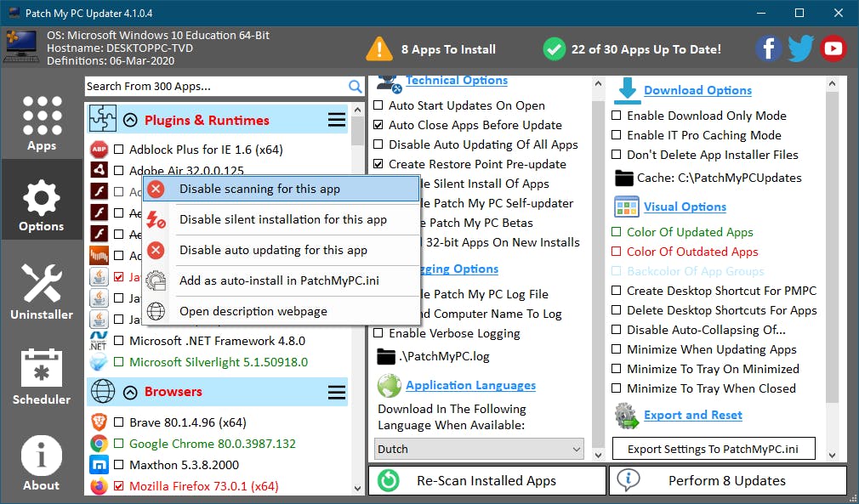Toggle Disable Auto Updating Of All Apps
This screenshot has height=504, width=859.
[378, 145]
